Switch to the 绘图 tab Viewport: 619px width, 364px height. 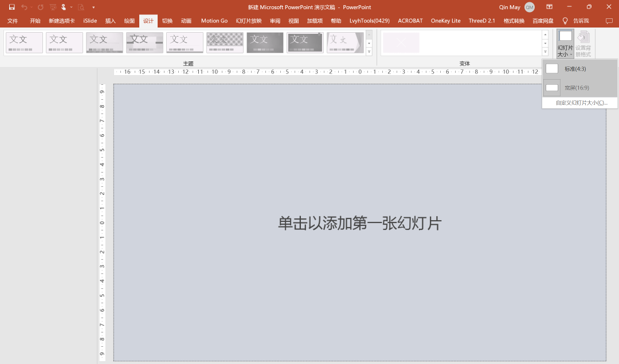[x=130, y=21]
